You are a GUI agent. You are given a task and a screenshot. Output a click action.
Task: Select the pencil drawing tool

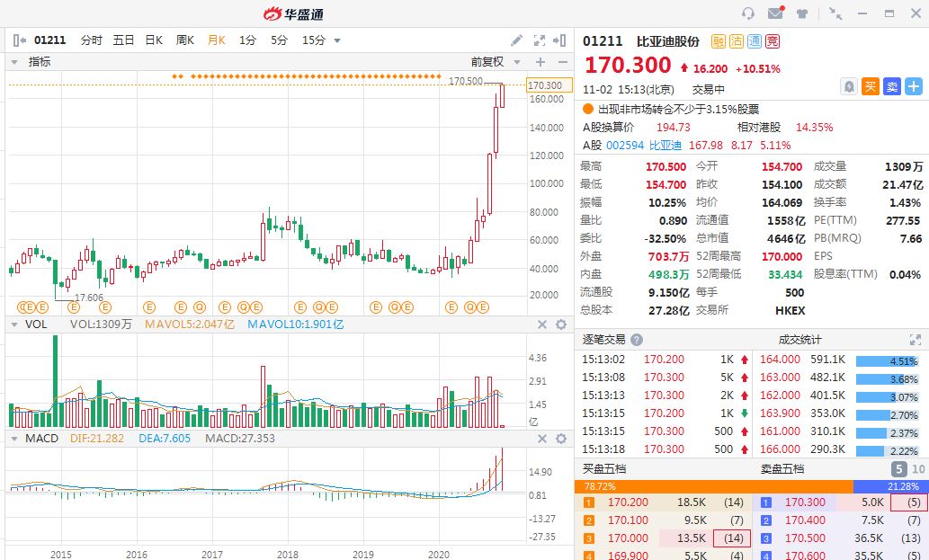point(516,40)
